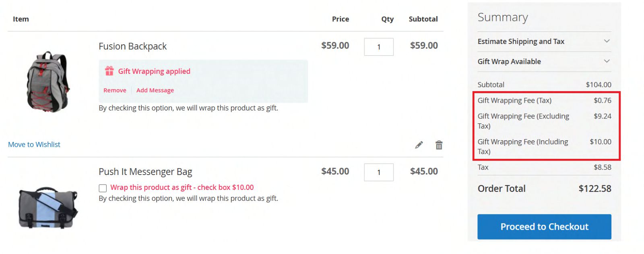644x254 pixels.
Task: Check the Wrap this product as gift checkbox
Action: pyautogui.click(x=103, y=188)
